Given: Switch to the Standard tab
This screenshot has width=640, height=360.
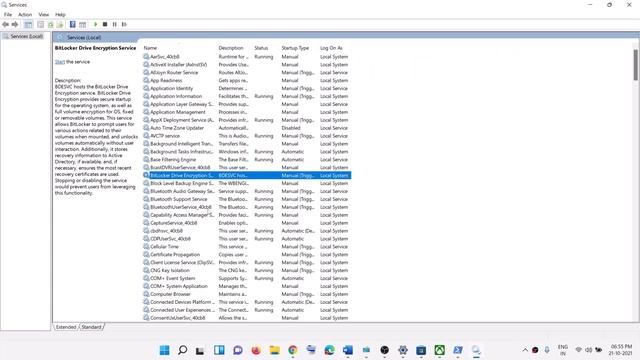Looking at the screenshot, I should (x=91, y=327).
